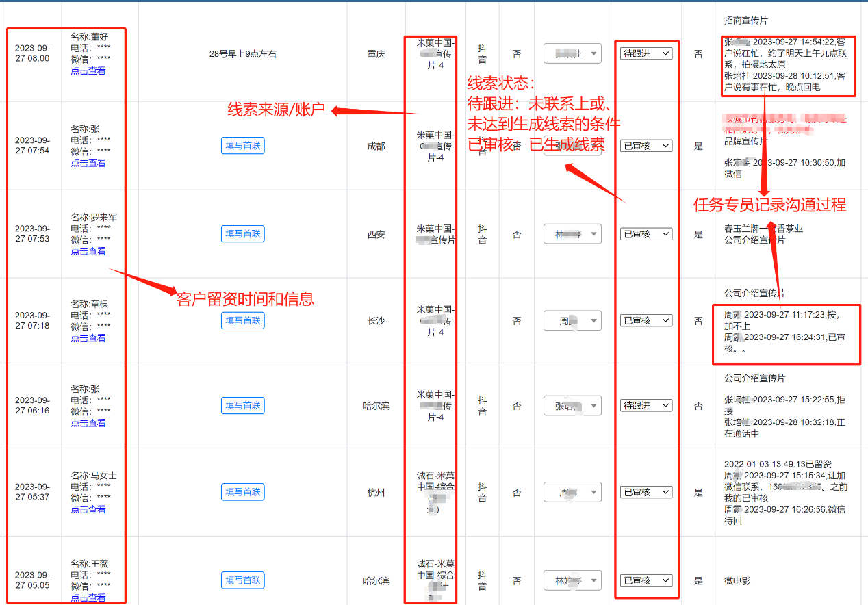Select the 2023-09-27 08:00 time cell
This screenshot has height=605, width=868.
point(32,53)
